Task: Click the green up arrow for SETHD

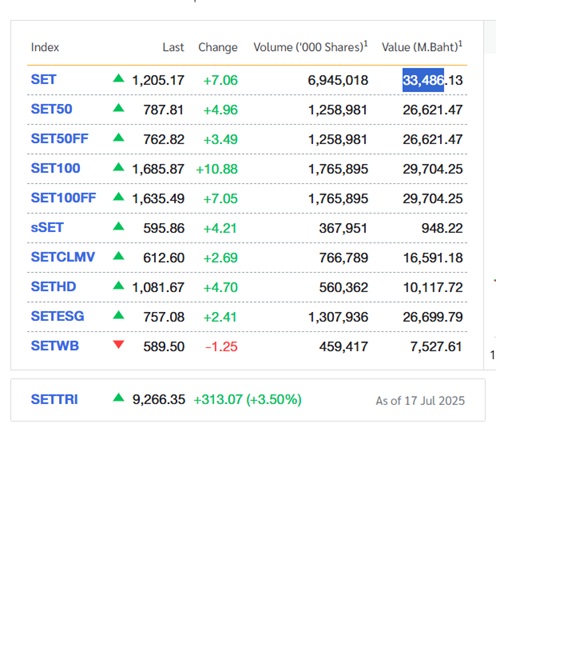Action: tap(119, 285)
